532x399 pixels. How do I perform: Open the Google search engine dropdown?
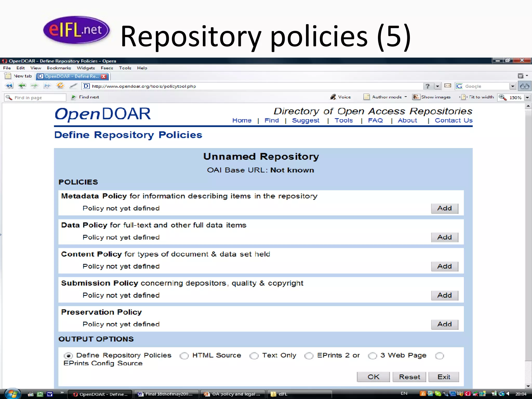tap(513, 86)
